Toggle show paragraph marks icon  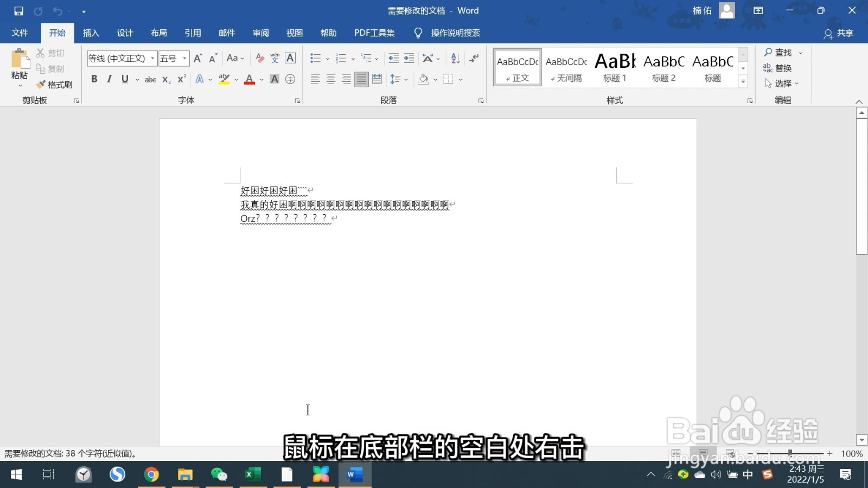tap(474, 58)
